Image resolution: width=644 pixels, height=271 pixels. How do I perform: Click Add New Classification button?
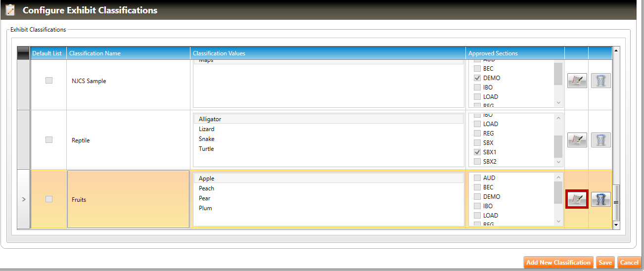pos(558,263)
